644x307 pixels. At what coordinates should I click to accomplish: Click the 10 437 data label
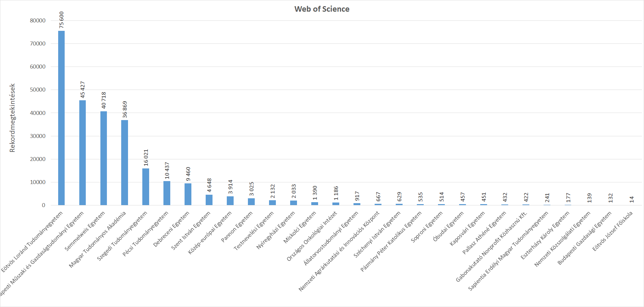[167, 170]
